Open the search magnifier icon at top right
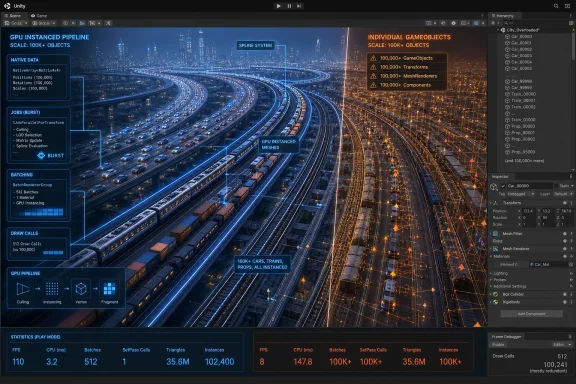Screen dimensions: 576x384 [x=556, y=6]
